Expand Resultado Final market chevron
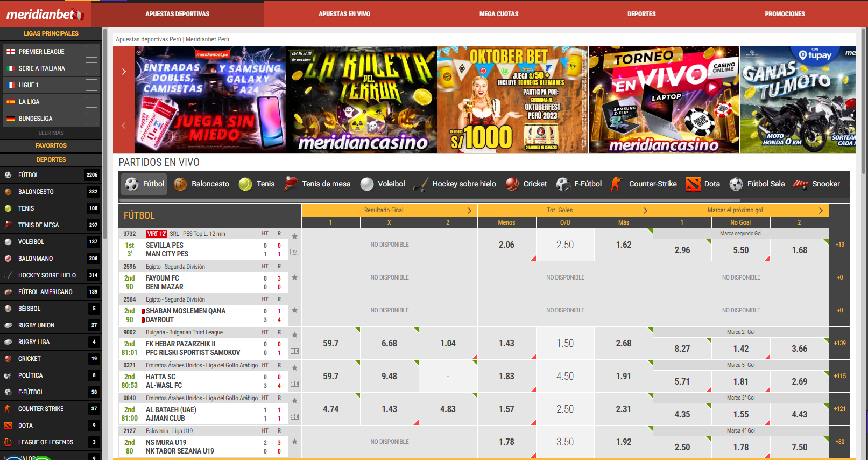Viewport: 868px width, 460px height. [x=469, y=210]
